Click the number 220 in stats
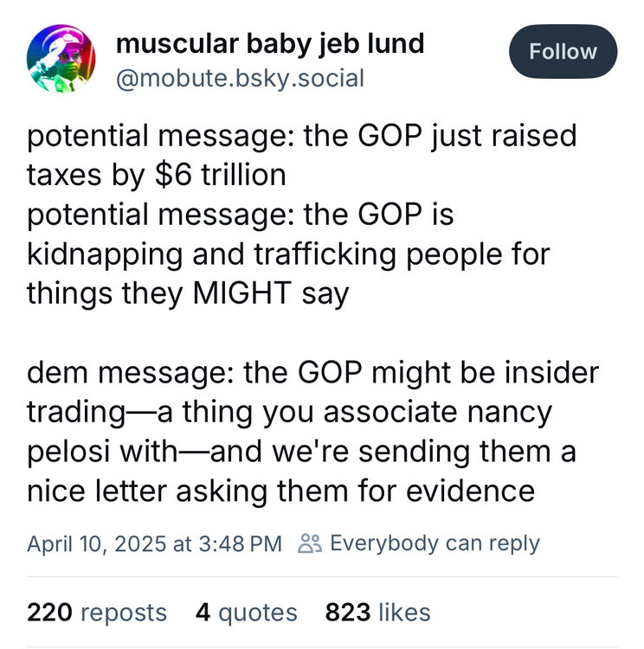The width and height of the screenshot is (644, 649). tap(50, 613)
